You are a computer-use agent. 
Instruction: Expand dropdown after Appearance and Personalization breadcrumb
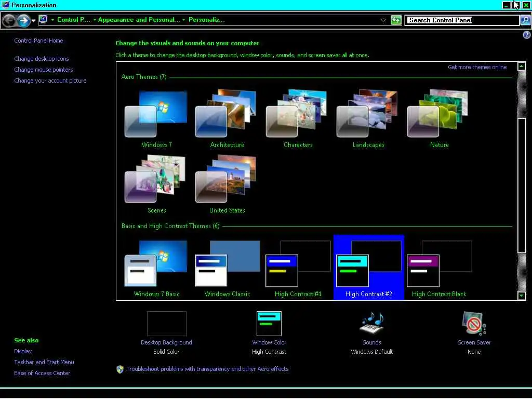pyautogui.click(x=183, y=20)
